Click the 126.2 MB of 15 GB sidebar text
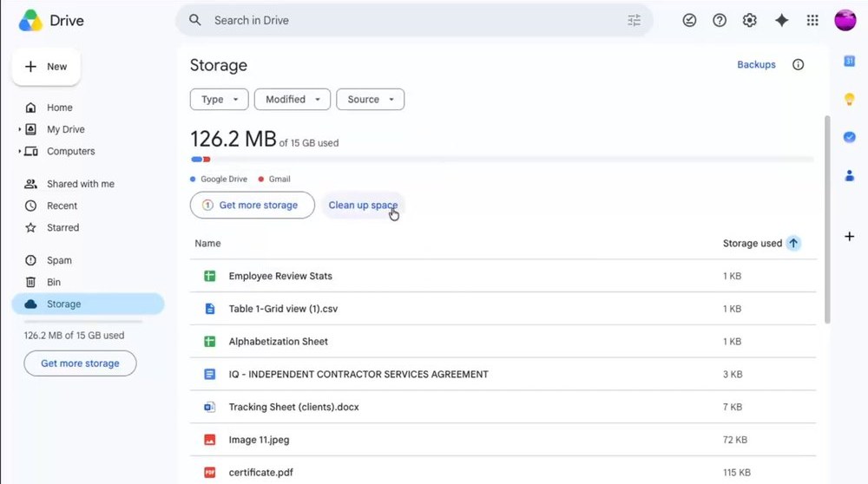 [x=74, y=335]
